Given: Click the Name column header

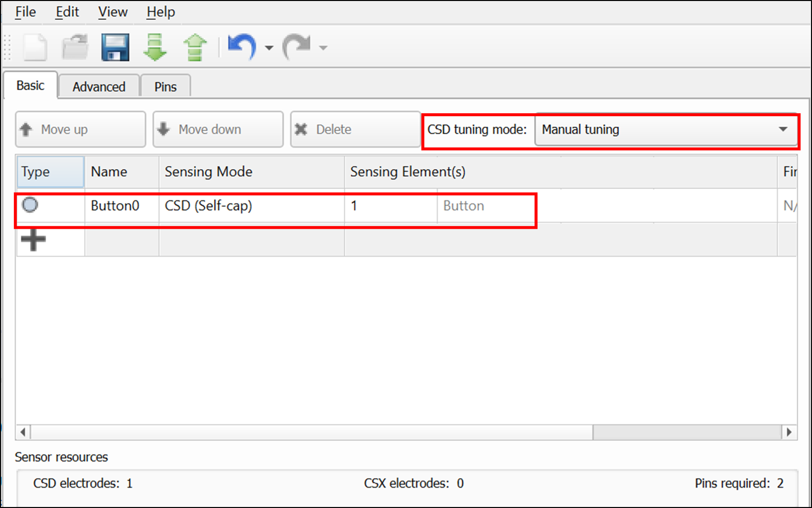Looking at the screenshot, I should [122, 172].
